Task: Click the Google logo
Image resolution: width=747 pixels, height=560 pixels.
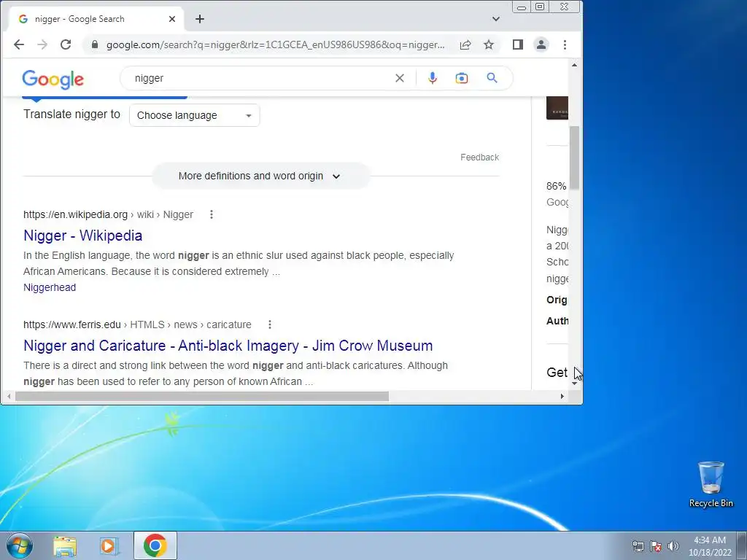Action: coord(53,79)
